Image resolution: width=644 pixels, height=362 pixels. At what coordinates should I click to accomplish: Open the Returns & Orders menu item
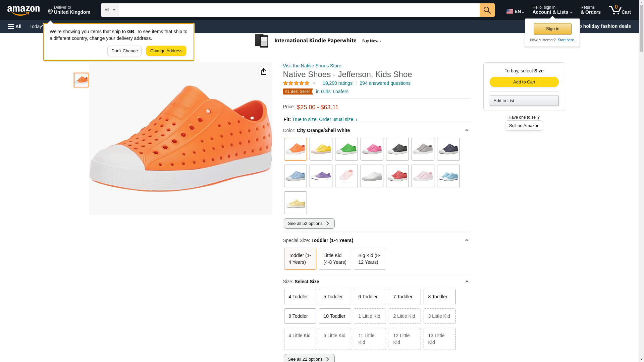(590, 10)
